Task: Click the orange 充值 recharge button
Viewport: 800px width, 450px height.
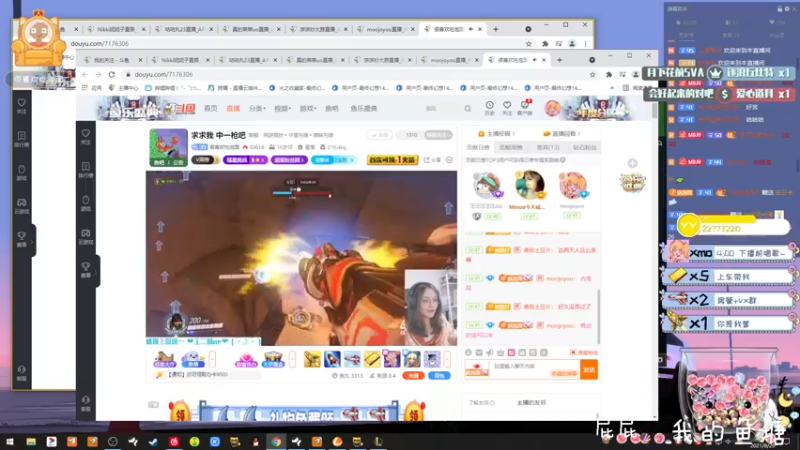Action: tap(413, 376)
